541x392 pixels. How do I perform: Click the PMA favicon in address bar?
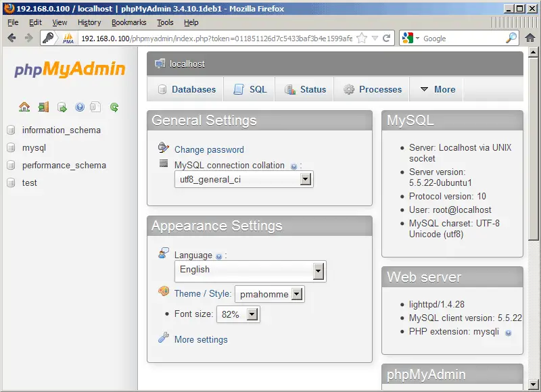(68, 38)
